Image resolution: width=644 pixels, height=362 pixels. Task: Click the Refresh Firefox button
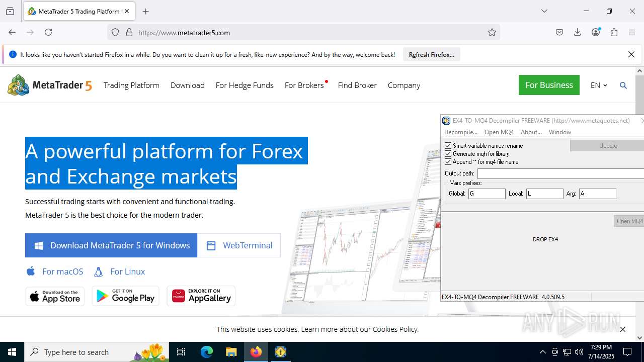pos(432,54)
